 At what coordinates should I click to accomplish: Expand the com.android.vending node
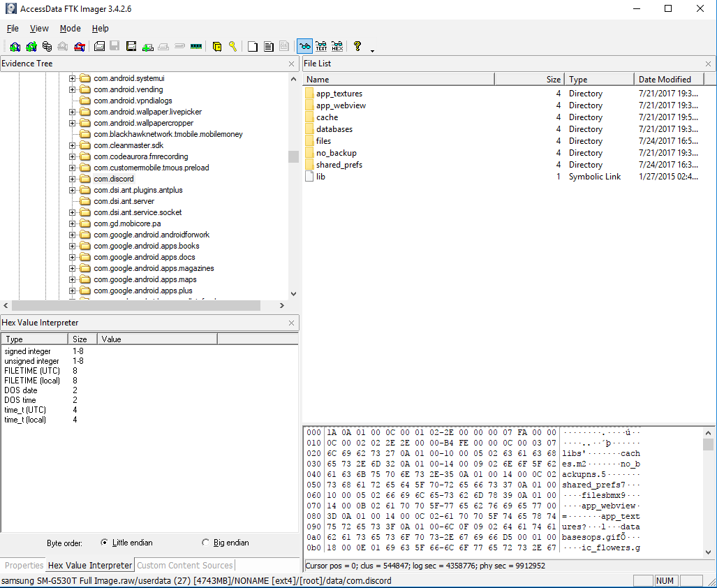[x=72, y=89]
